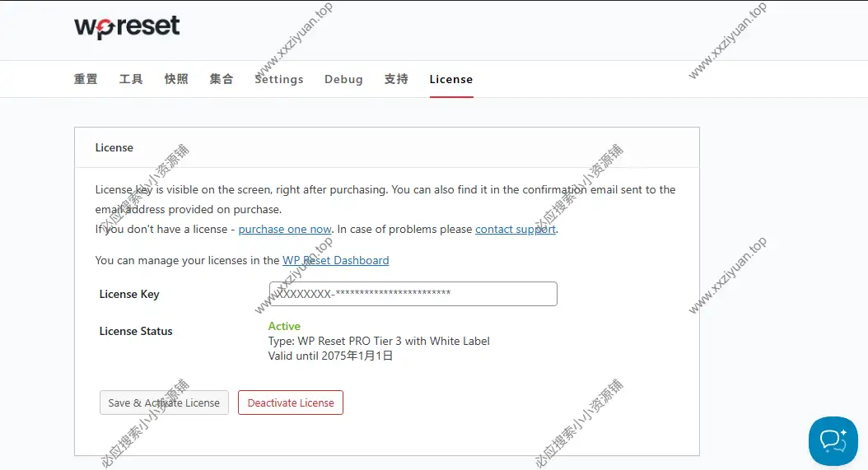Image resolution: width=868 pixels, height=470 pixels.
Task: Click the Deactivate License button
Action: 291,403
